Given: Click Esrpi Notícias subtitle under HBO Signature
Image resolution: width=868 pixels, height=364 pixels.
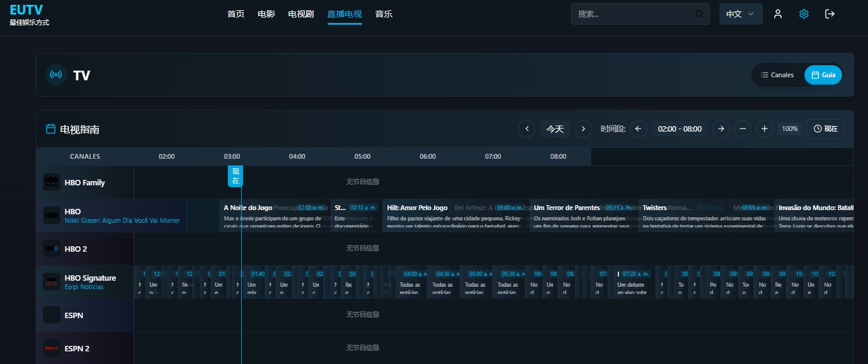Looking at the screenshot, I should point(84,287).
